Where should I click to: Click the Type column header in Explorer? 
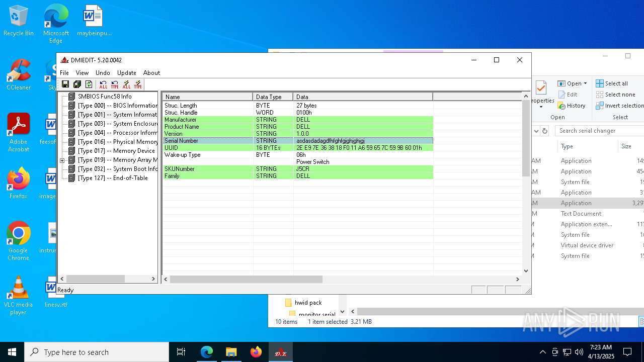point(587,146)
